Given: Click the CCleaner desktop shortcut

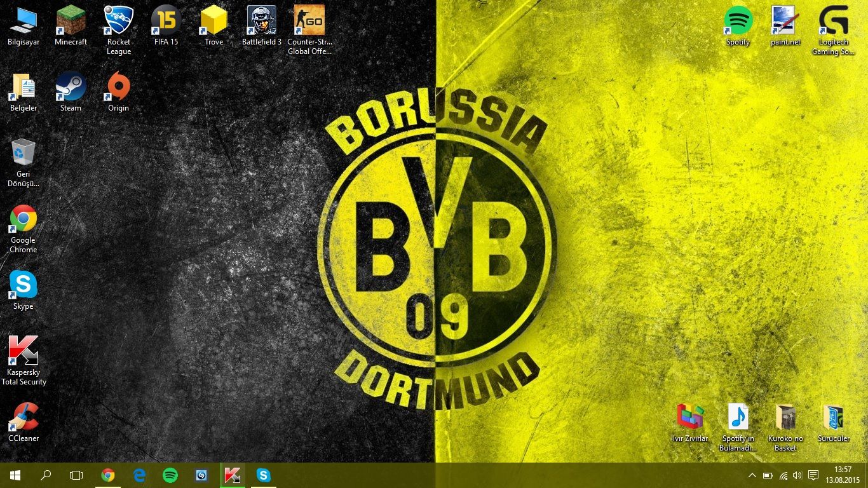Looking at the screenshot, I should tap(24, 423).
